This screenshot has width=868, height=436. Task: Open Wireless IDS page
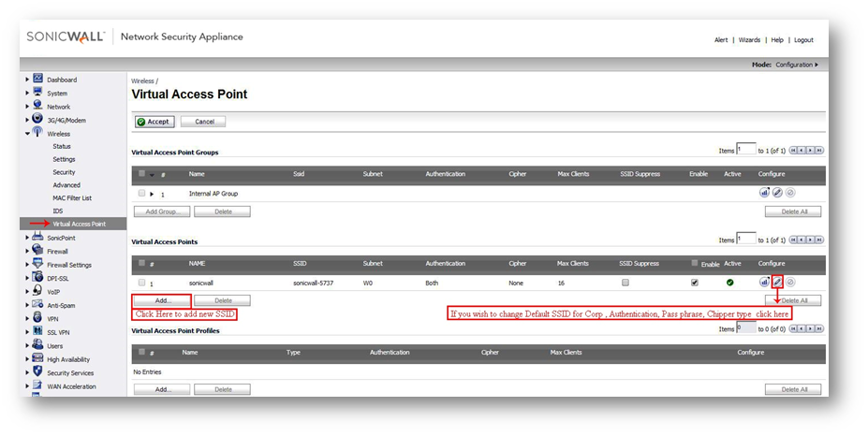click(x=57, y=211)
